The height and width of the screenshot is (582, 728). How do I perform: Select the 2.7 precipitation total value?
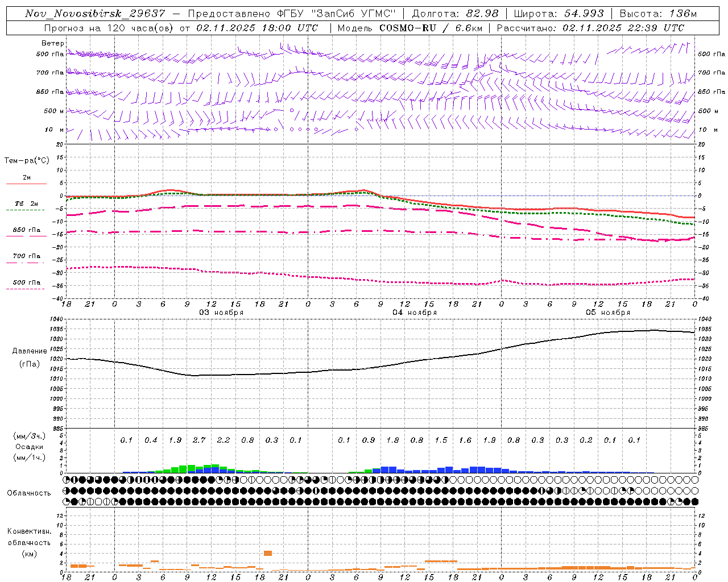point(199,440)
